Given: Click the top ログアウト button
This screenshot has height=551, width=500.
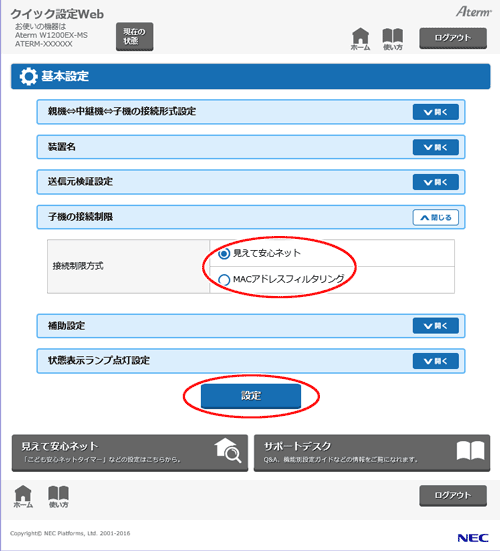Looking at the screenshot, I should [453, 38].
